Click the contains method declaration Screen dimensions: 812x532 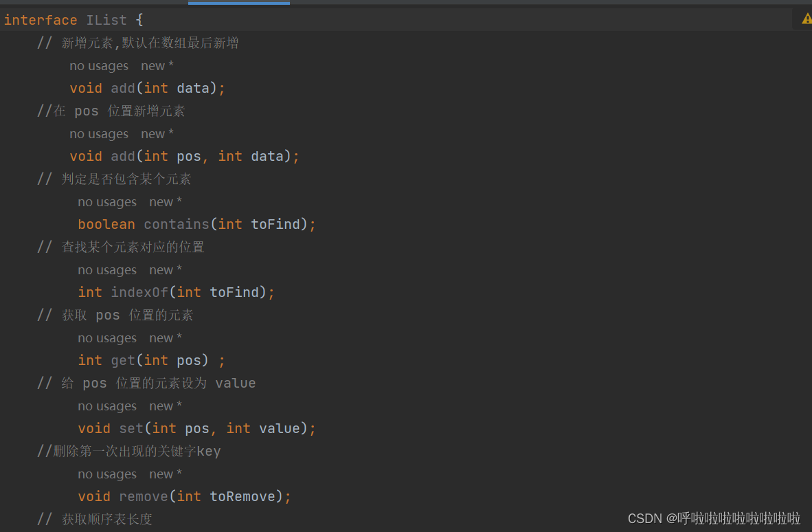click(x=177, y=224)
